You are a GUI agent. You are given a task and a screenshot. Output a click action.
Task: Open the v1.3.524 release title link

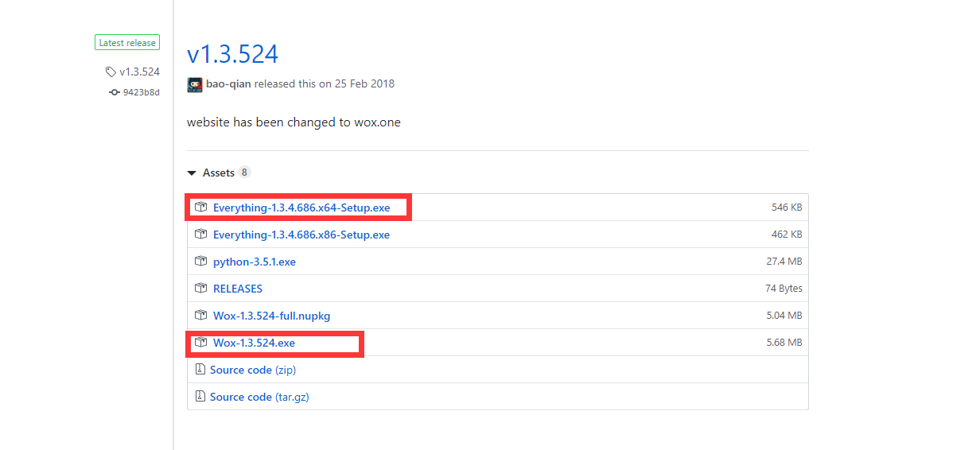coord(232,54)
